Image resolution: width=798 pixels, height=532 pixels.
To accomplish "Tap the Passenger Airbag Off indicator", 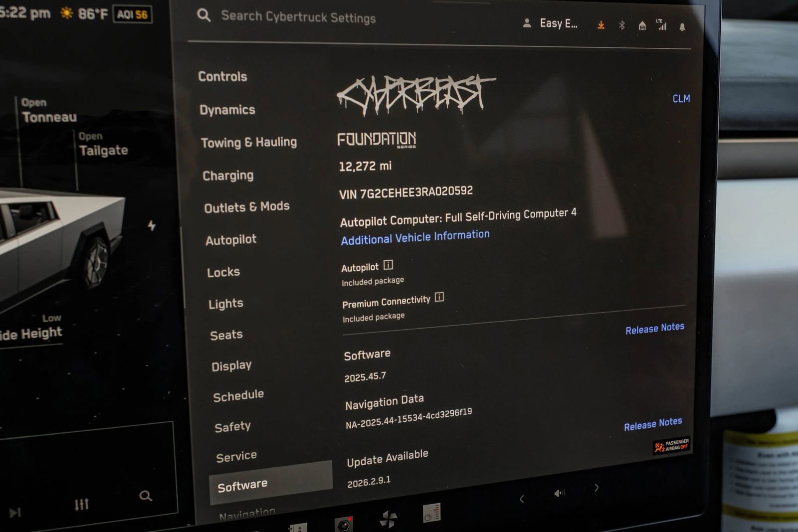I will tap(671, 446).
